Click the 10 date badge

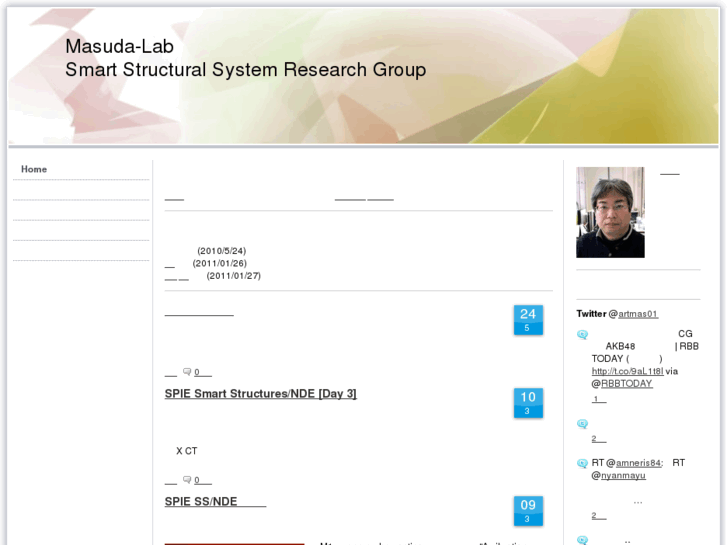528,403
